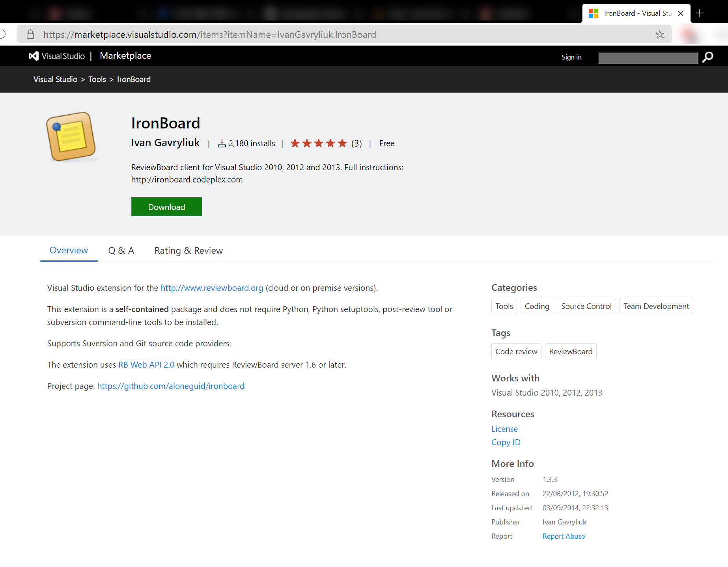The height and width of the screenshot is (567, 728).
Task: Click the favorite star icon in address bar
Action: [x=660, y=35]
